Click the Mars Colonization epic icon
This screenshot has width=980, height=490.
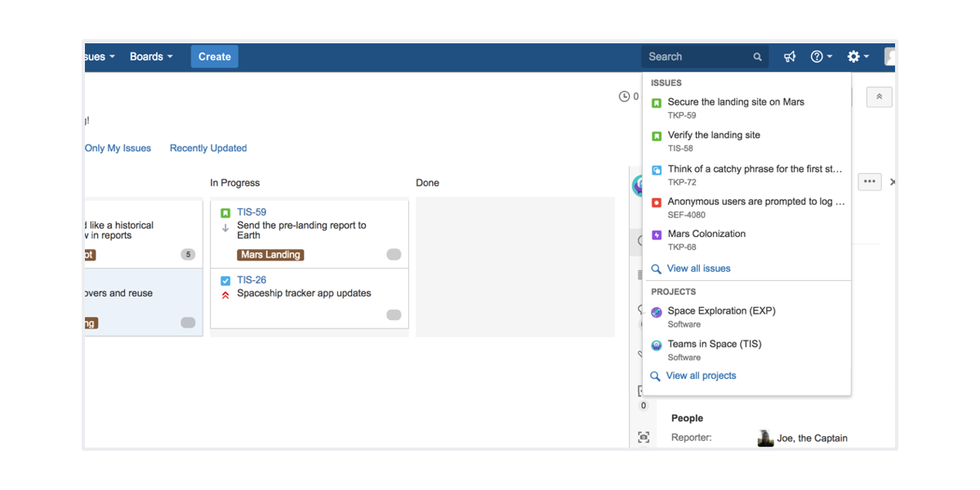(x=657, y=235)
